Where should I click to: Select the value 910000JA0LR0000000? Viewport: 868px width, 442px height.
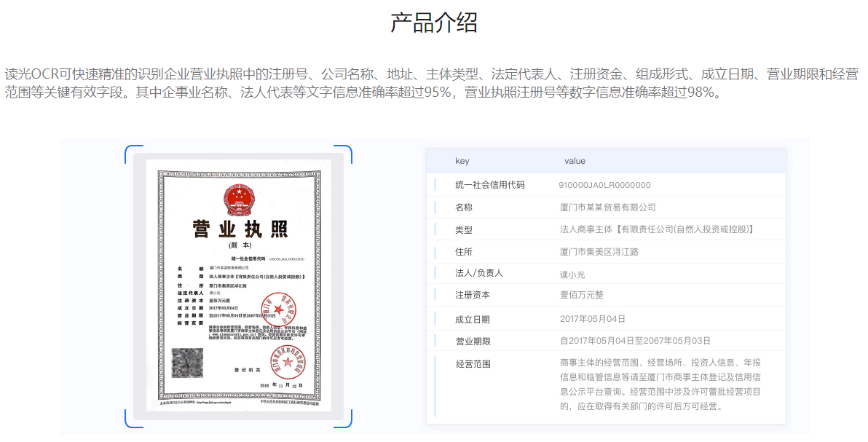pyautogui.click(x=604, y=185)
